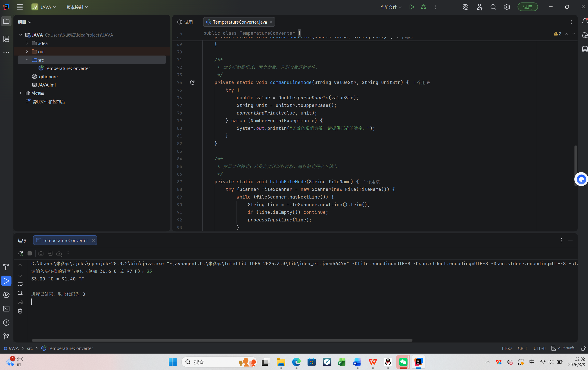Click the green 试用 trial button
Screen dimensions: 588x370
click(527, 7)
